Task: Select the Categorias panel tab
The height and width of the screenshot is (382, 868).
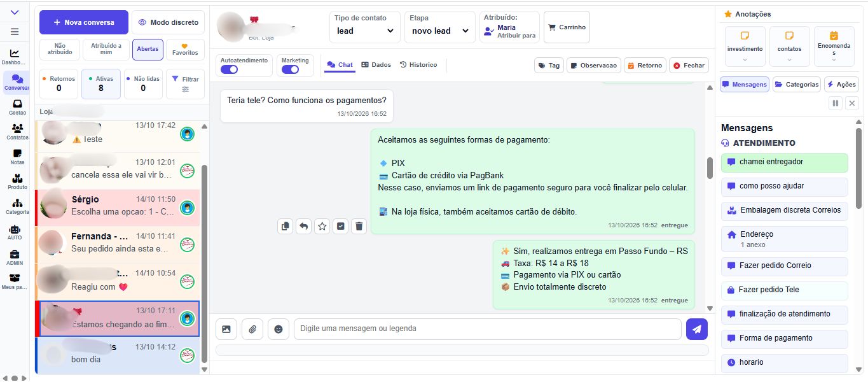Action: click(x=796, y=84)
